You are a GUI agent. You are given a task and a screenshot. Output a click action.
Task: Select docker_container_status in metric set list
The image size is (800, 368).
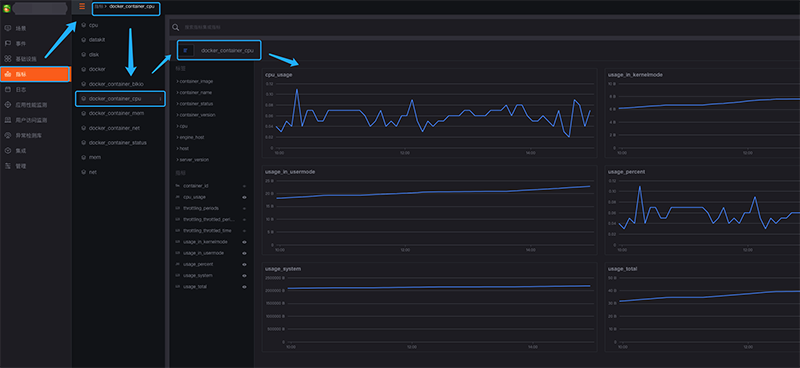pos(118,143)
